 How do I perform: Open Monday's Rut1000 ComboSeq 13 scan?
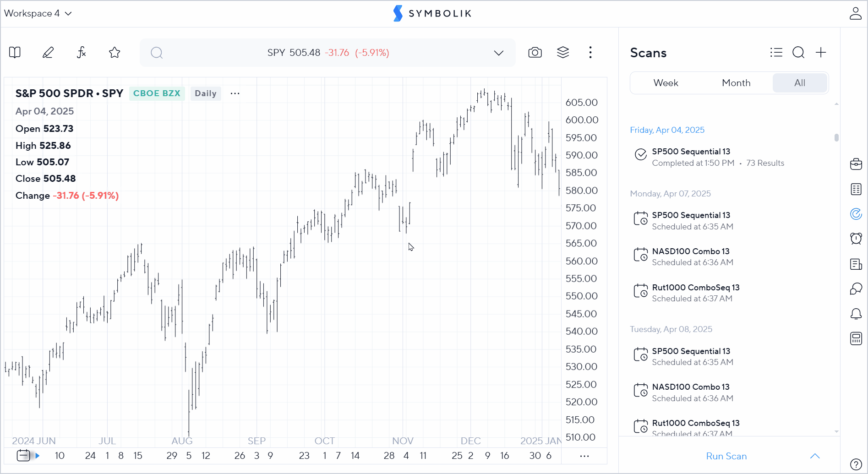point(729,293)
